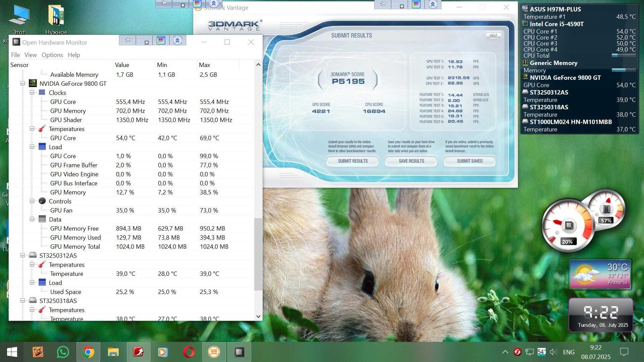Collapse the Data node
Screen dimensions: 644x362
[x=32, y=219]
